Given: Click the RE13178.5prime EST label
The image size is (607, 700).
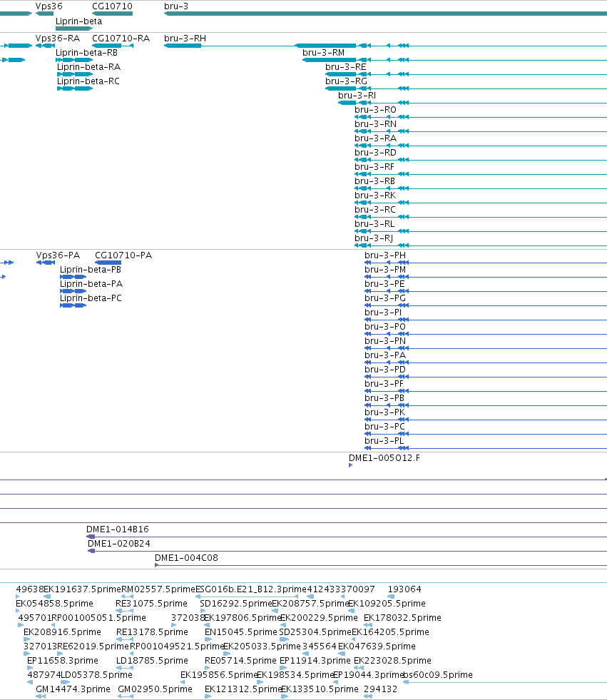Looking at the screenshot, I should click(152, 632).
